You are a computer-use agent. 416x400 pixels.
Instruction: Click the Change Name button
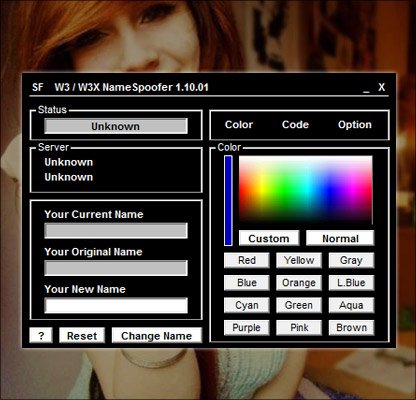157,335
